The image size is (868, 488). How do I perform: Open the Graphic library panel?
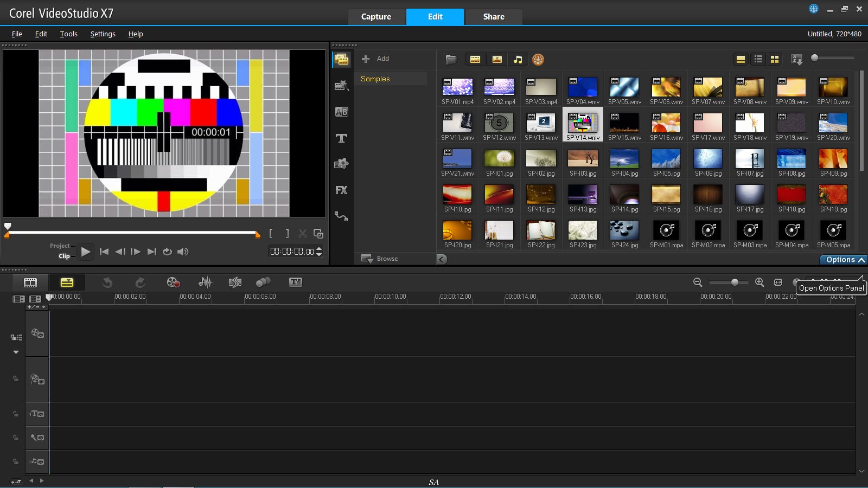(342, 164)
